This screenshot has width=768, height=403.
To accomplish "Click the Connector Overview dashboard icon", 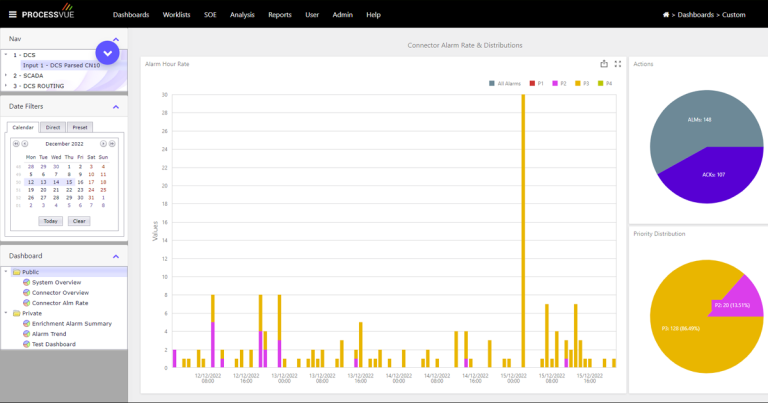I will [x=26, y=292].
